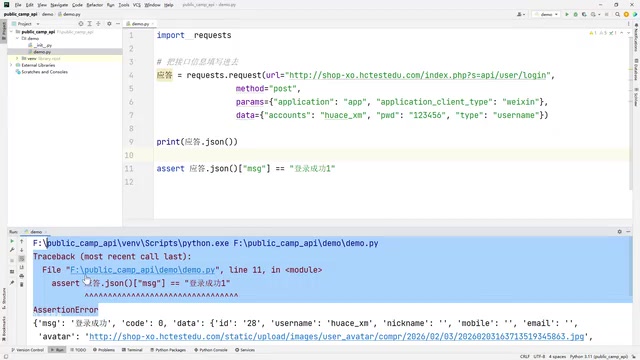Click the stop icon in main toolbar

[x=607, y=14]
